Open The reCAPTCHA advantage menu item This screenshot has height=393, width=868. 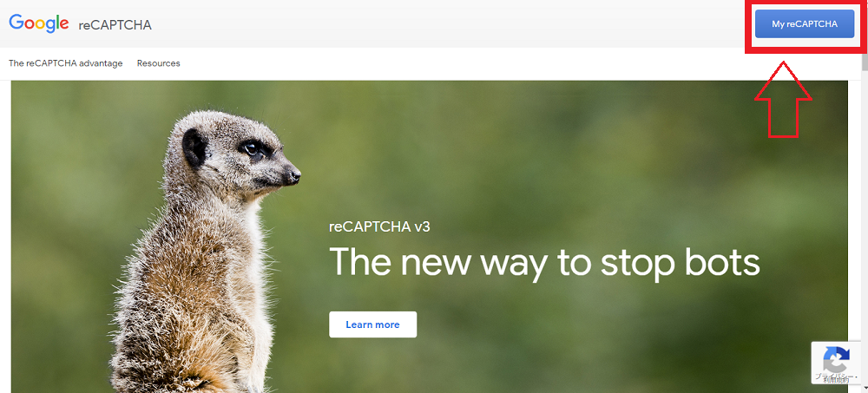pos(65,63)
